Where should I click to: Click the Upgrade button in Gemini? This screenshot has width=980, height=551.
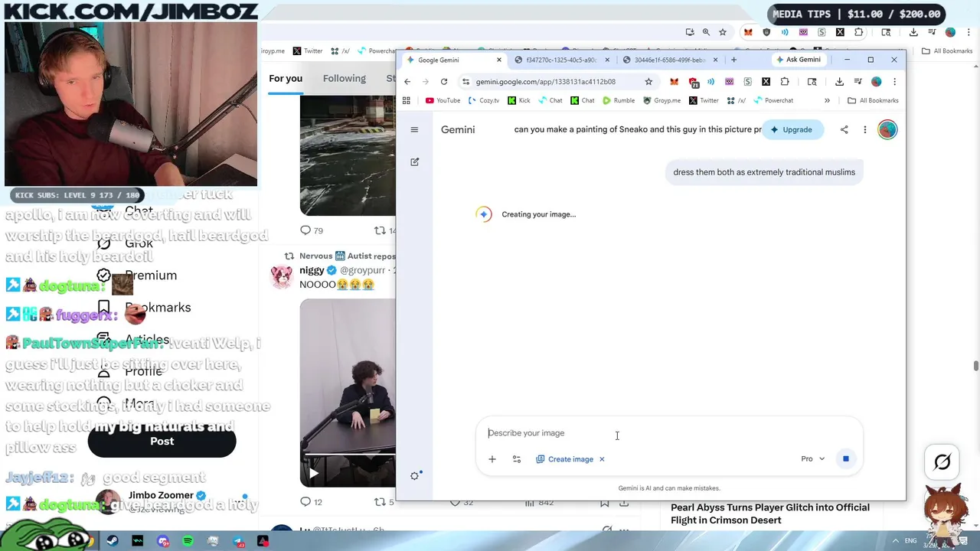[791, 129]
